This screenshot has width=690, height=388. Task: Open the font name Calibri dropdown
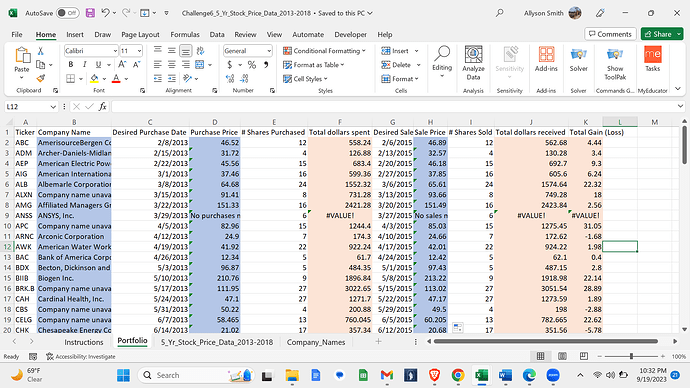[x=115, y=51]
